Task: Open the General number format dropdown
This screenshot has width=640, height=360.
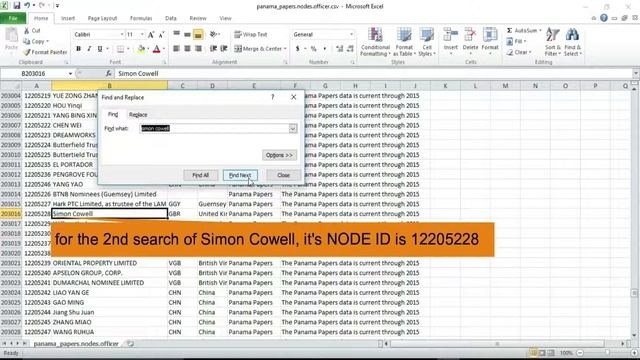Action: [351, 35]
